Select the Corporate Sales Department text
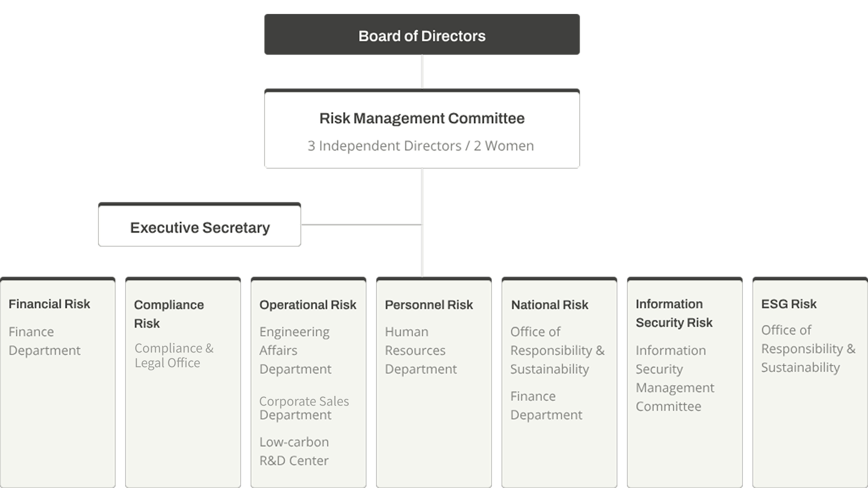 point(304,408)
